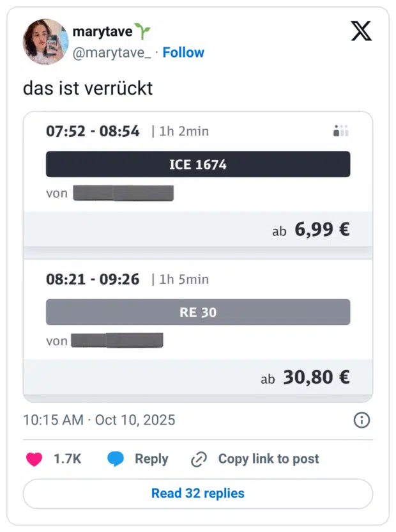The image size is (396, 532).
Task: Click the 1.7K likes count
Action: tap(67, 458)
